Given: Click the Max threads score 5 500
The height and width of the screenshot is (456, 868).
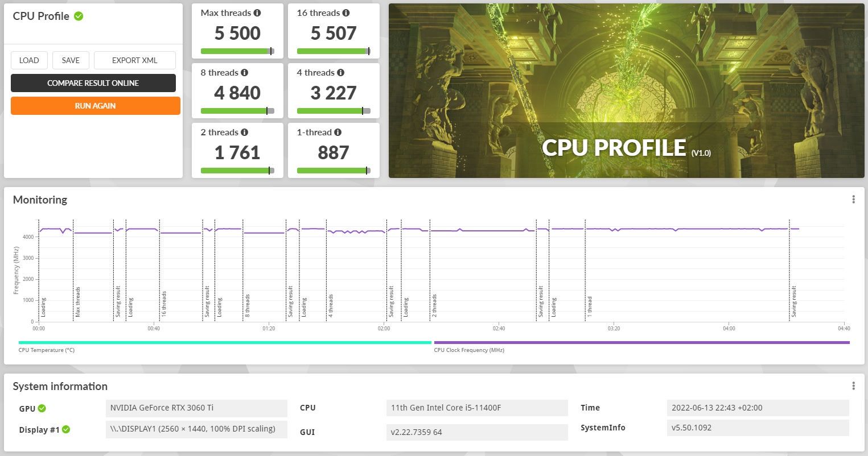Looking at the screenshot, I should 237,33.
